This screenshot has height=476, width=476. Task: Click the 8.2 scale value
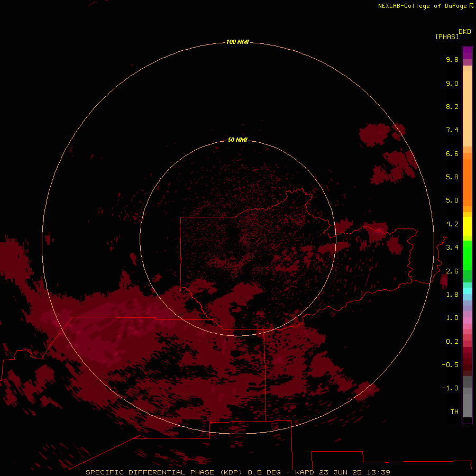(452, 106)
